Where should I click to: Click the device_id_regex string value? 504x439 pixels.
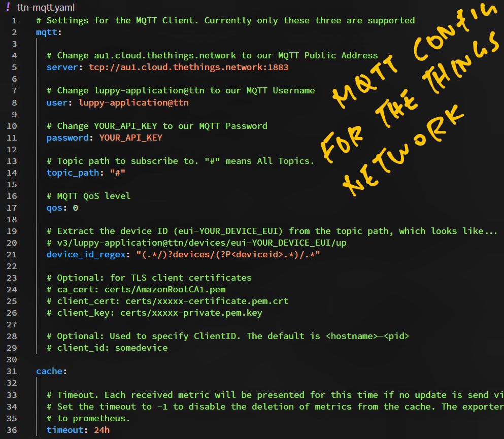coord(228,255)
